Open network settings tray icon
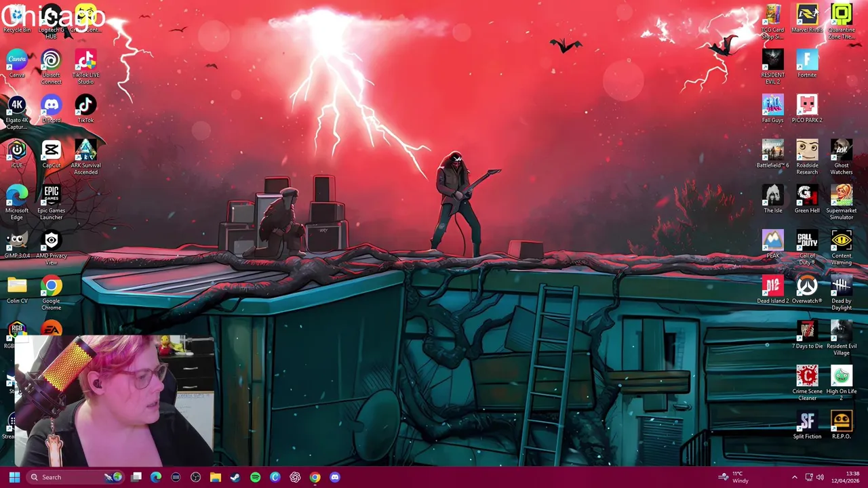The height and width of the screenshot is (488, 868). tap(809, 477)
